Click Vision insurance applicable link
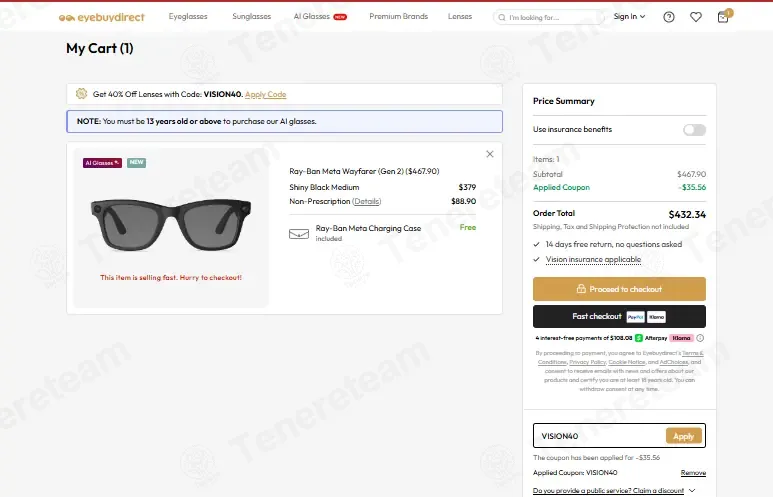Screen dimensions: 773x497 (593, 259)
